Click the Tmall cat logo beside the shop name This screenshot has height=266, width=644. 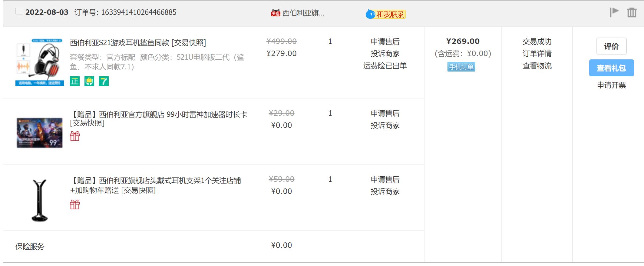pos(276,13)
